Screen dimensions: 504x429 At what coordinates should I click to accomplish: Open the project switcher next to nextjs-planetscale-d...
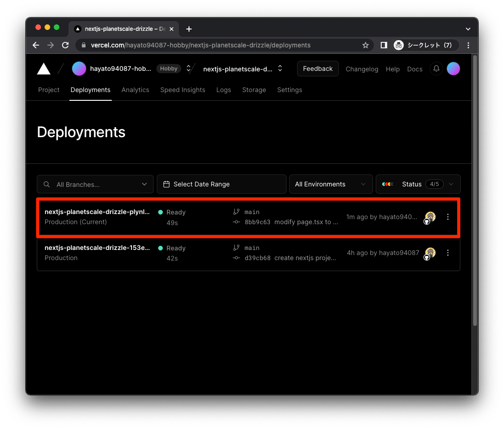tap(280, 69)
